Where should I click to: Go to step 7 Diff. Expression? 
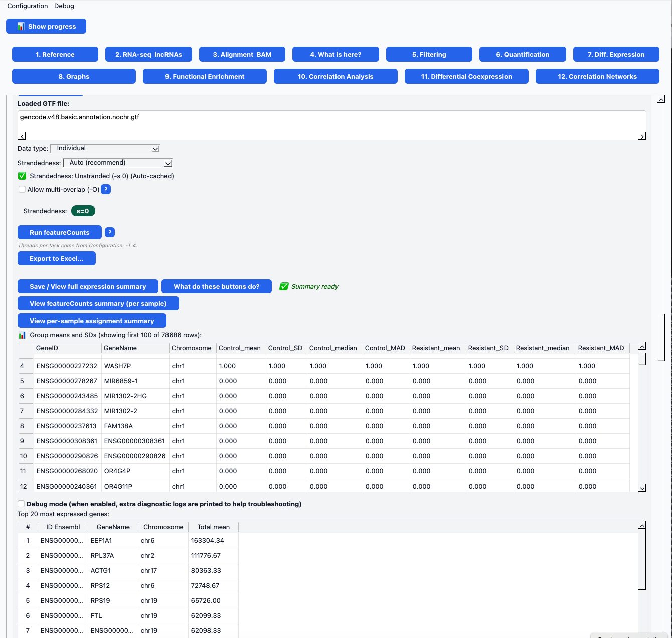(616, 54)
